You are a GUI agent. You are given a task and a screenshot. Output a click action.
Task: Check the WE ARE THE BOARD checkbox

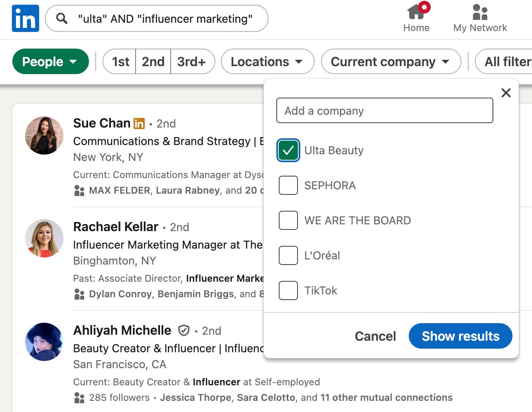coord(288,220)
